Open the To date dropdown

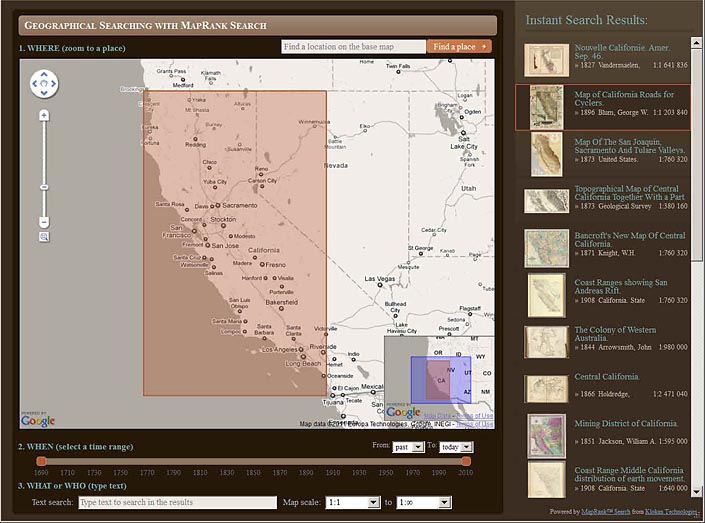pos(456,446)
